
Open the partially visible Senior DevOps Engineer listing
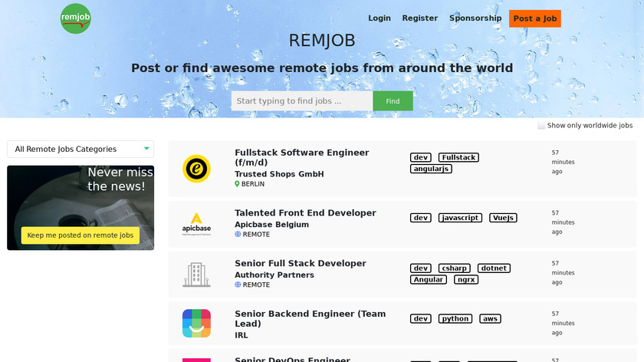[x=292, y=360]
